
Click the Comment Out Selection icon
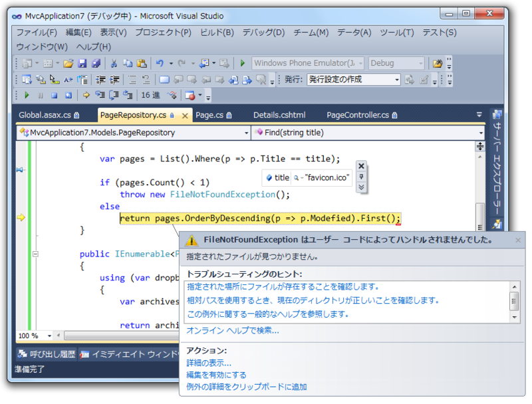point(132,80)
